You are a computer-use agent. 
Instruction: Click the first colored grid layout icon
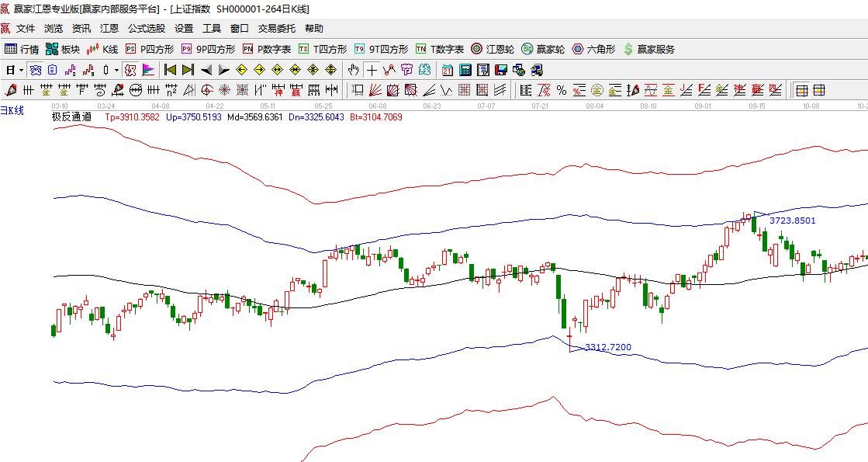tap(801, 90)
